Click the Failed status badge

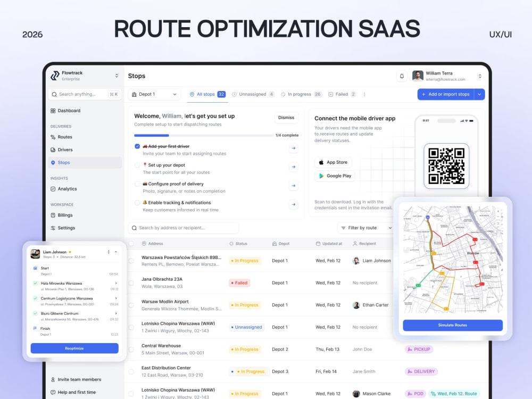coord(239,283)
